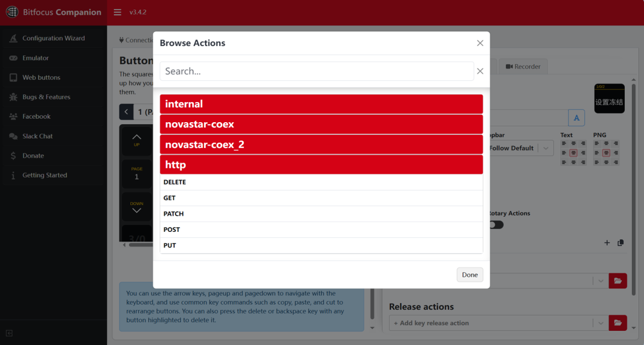Switch to the Recorder tab

523,66
